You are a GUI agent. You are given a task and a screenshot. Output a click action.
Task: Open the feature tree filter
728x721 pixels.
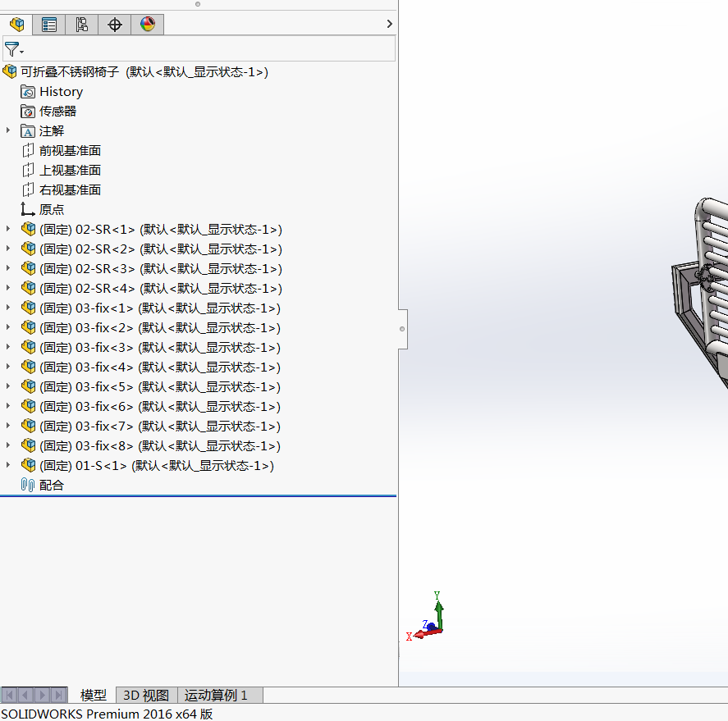pyautogui.click(x=13, y=49)
